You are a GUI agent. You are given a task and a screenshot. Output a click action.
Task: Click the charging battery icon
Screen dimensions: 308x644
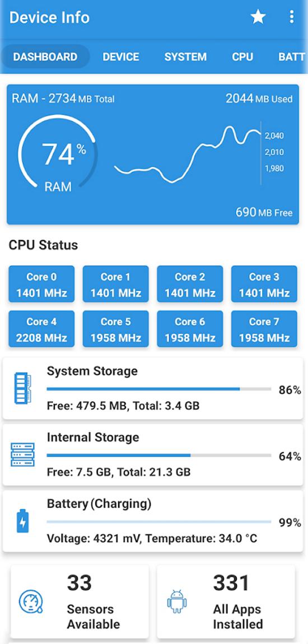pos(22,521)
